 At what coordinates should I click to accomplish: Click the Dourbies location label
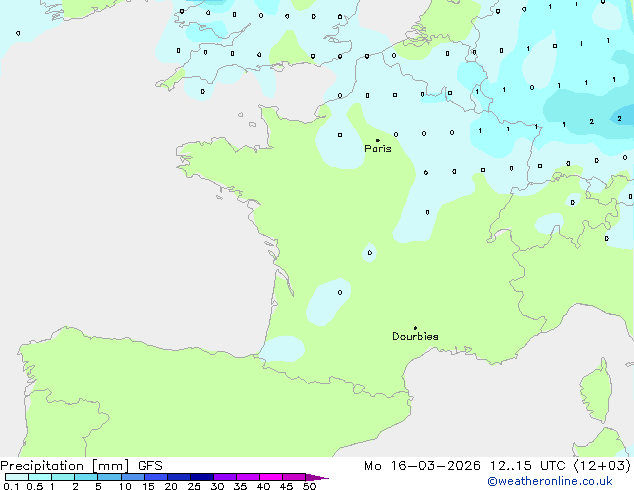coord(415,336)
